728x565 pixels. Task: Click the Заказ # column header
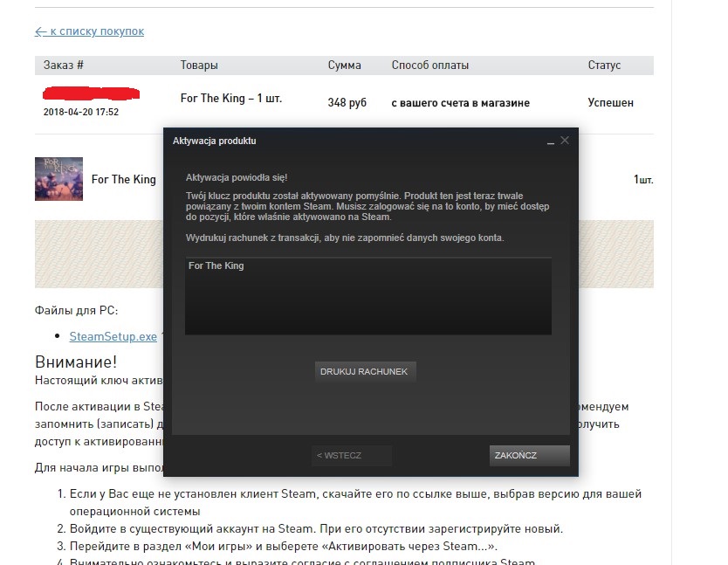click(x=64, y=65)
